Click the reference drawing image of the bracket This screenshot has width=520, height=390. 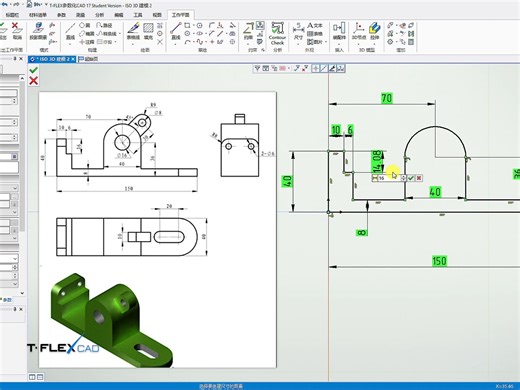pos(158,230)
